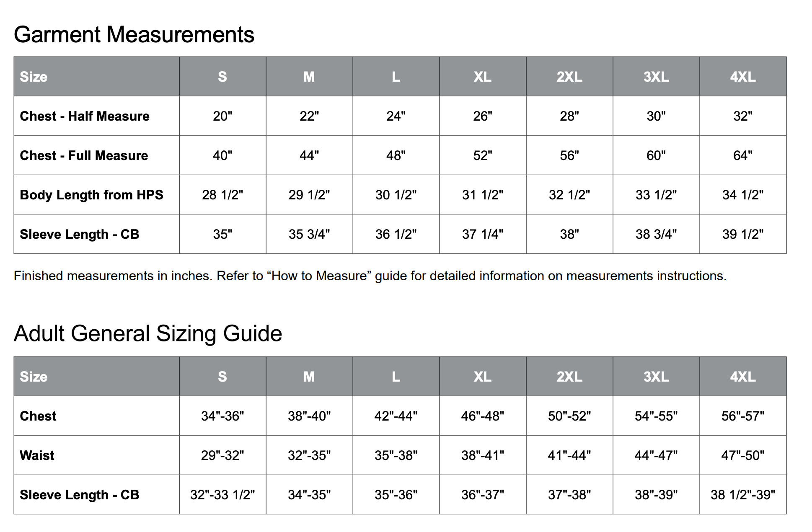Click the 20" chest half measure cell

pyautogui.click(x=222, y=116)
